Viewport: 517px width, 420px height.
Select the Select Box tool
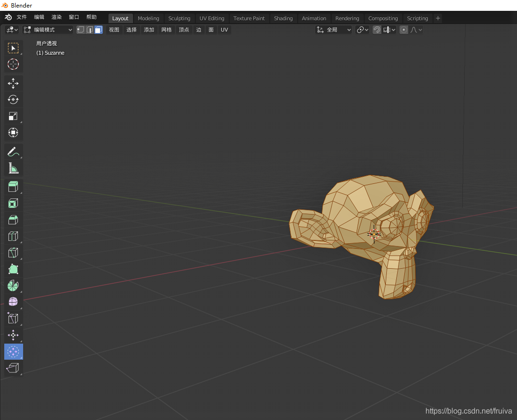point(13,48)
